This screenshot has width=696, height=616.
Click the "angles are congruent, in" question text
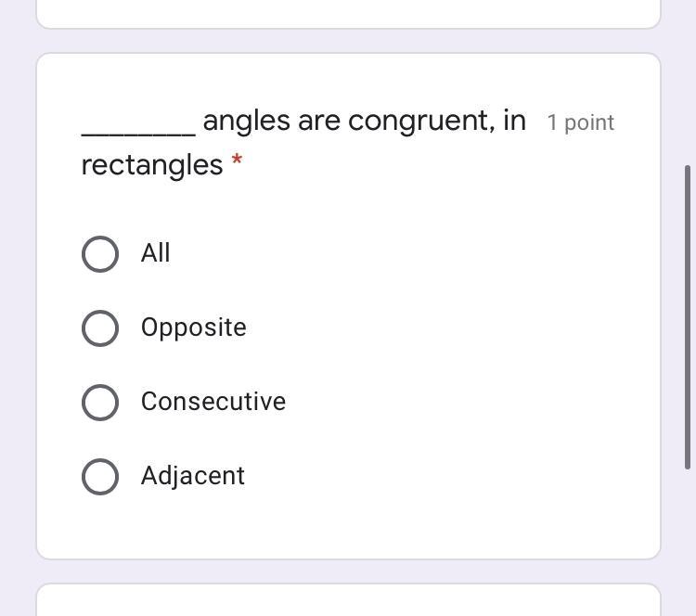[x=364, y=121]
